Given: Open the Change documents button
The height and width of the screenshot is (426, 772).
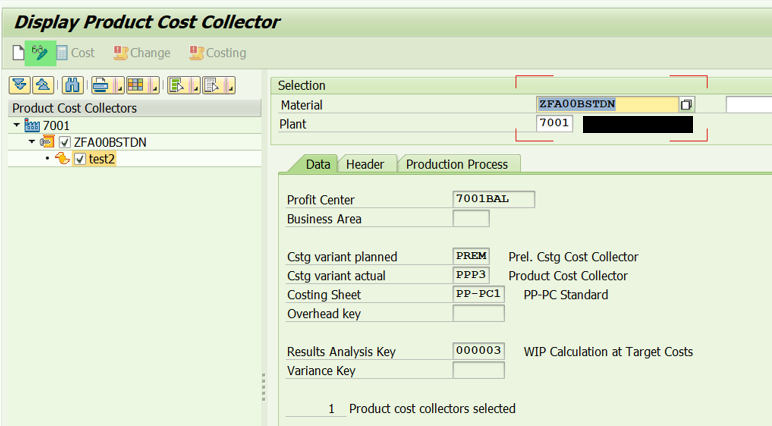Looking at the screenshot, I should point(142,53).
